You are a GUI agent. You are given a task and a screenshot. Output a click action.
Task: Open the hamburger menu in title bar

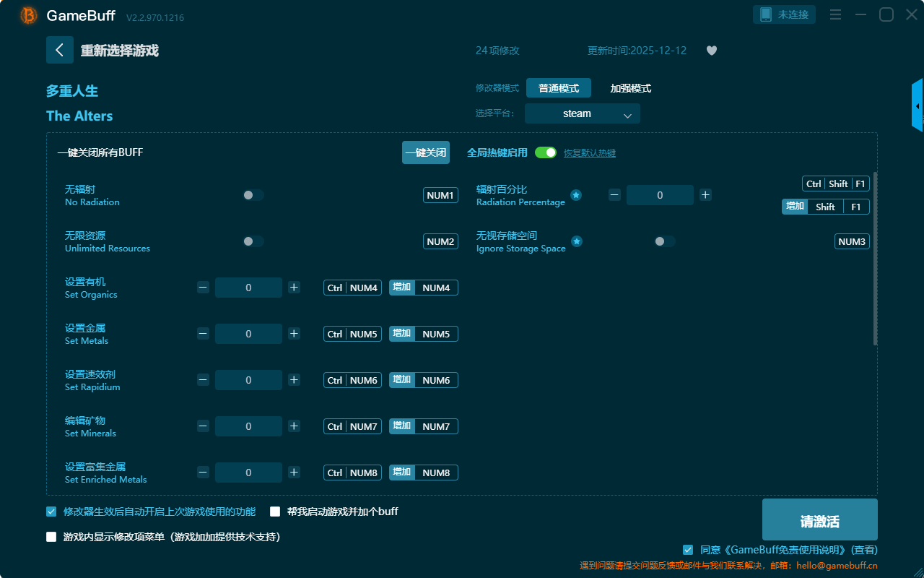(835, 14)
